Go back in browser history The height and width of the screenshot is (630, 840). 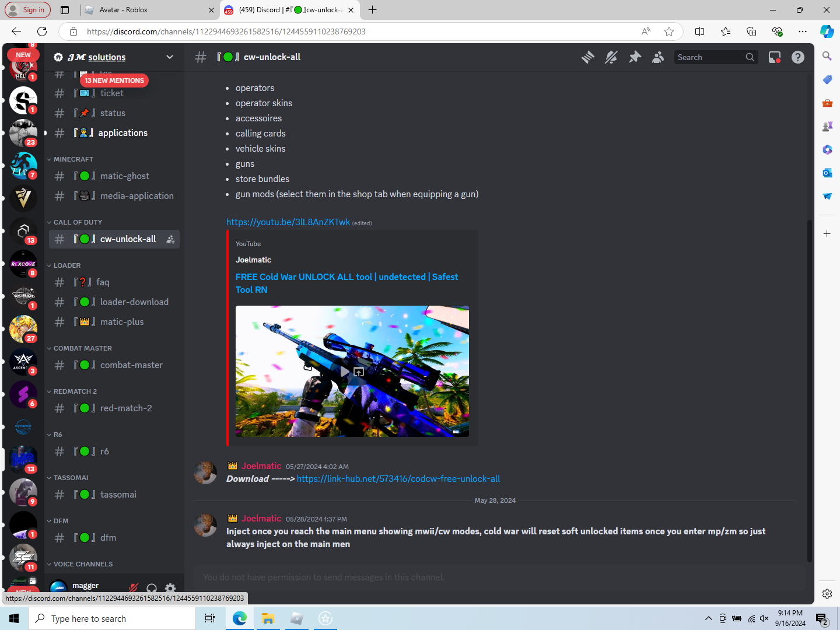[x=16, y=32]
